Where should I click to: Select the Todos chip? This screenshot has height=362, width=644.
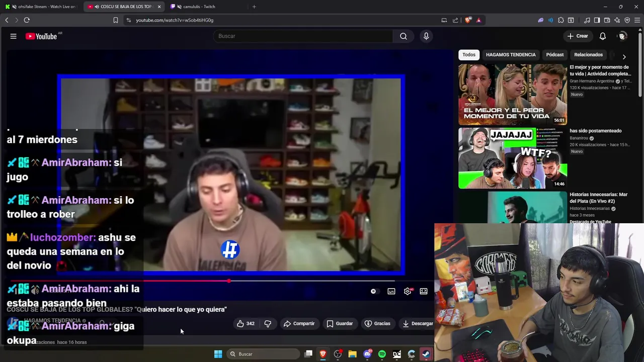click(x=469, y=55)
